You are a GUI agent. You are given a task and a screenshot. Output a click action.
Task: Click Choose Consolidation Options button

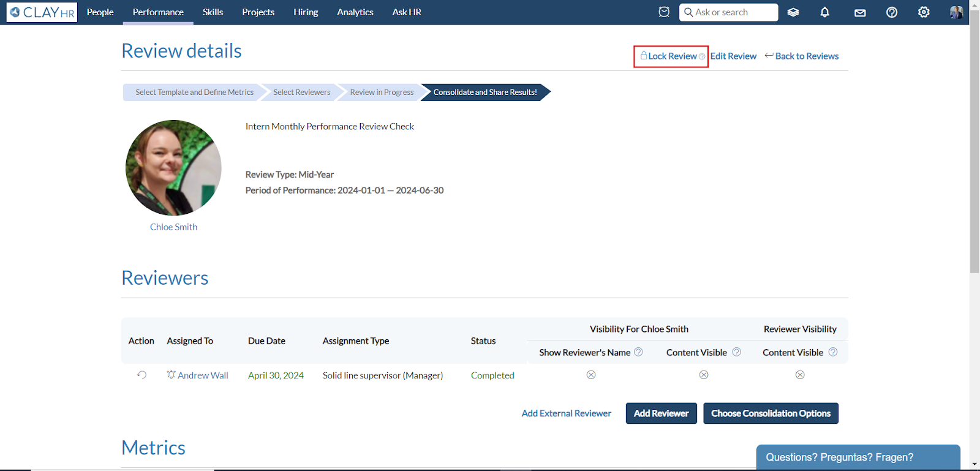tap(771, 413)
